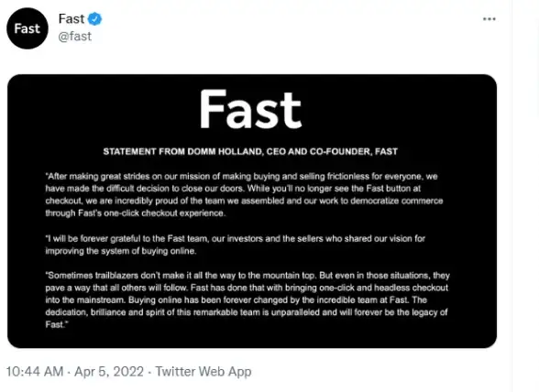Open the three-dot more options menu
The image size is (539, 392).
(x=489, y=19)
